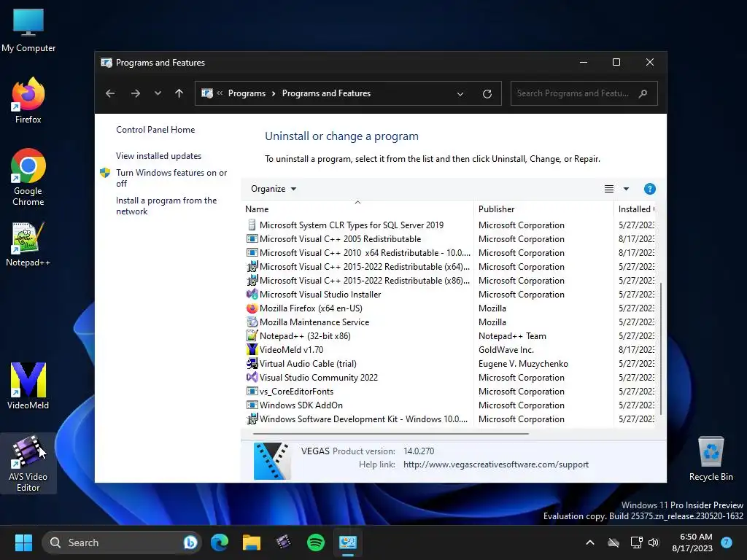Select the VideoMeld desktop shortcut
This screenshot has height=560, width=747.
click(28, 386)
